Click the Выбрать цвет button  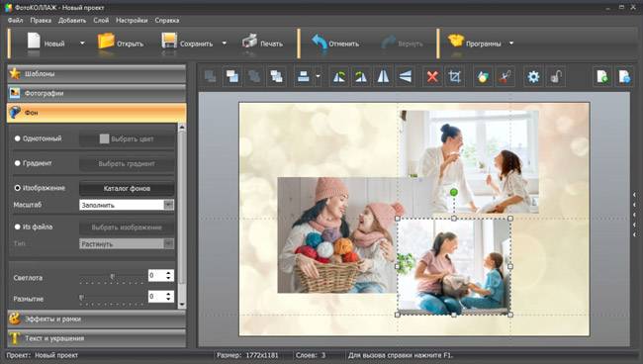pyautogui.click(x=127, y=138)
